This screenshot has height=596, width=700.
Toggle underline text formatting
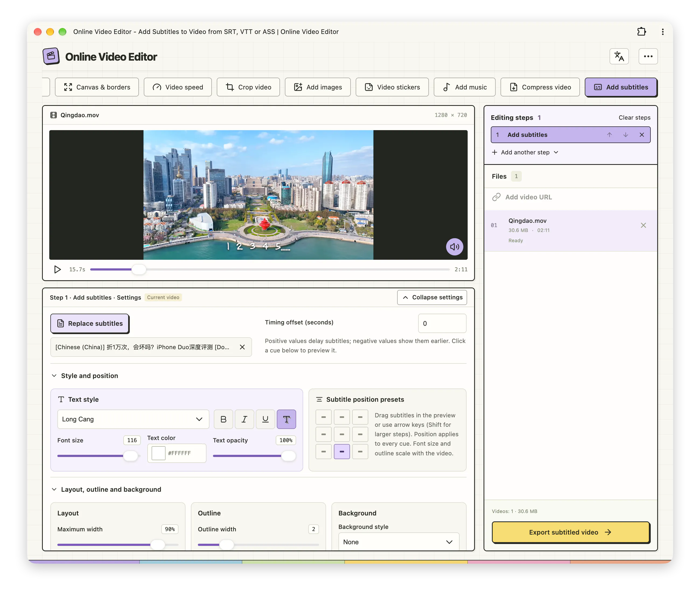click(265, 419)
